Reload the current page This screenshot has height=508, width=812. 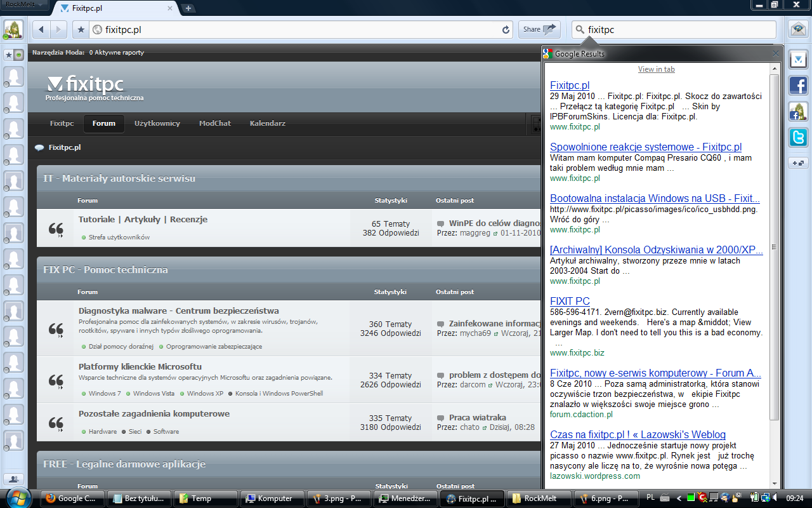[506, 29]
